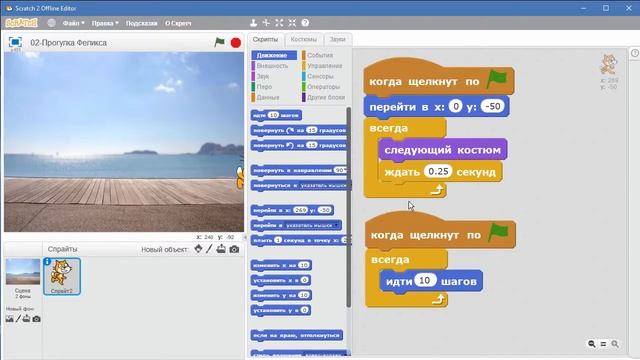Select the Block help question mark tool
Viewport: 640px width, 360px height.
[305, 23]
